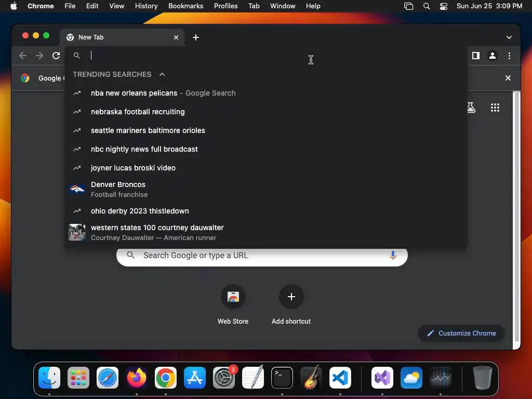The height and width of the screenshot is (399, 532).
Task: Open the File menu
Action: tap(70, 6)
